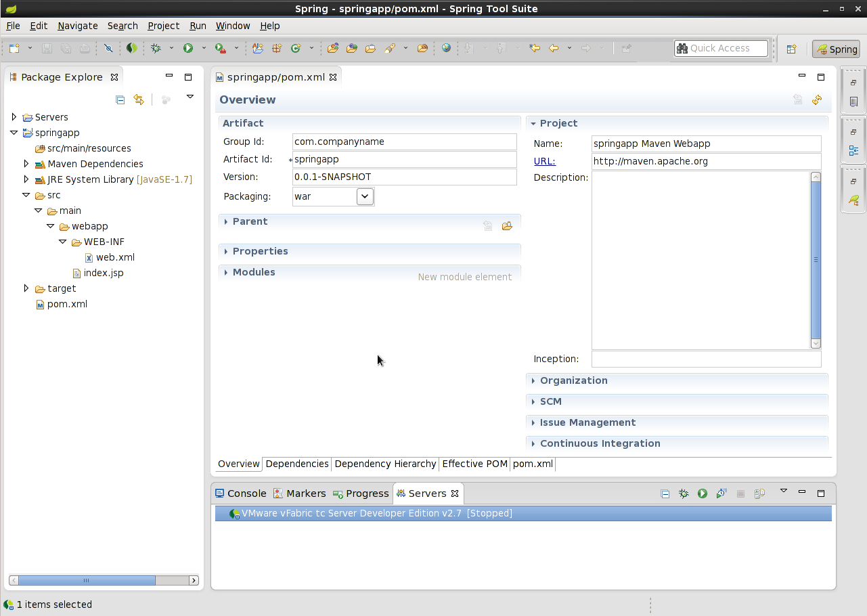Expand the Modules section

click(226, 272)
